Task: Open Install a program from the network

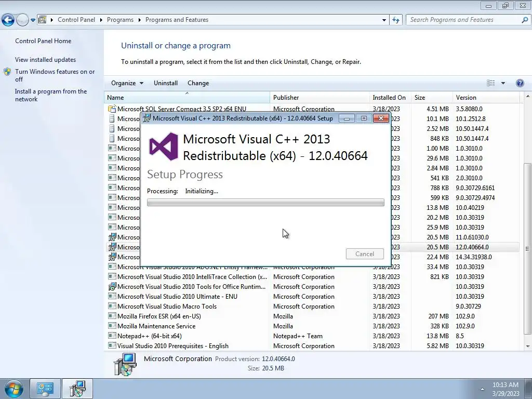Action: [51, 95]
